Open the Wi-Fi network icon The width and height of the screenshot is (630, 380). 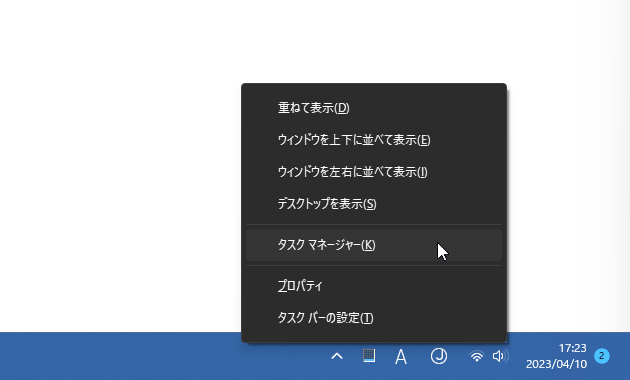pyautogui.click(x=477, y=356)
